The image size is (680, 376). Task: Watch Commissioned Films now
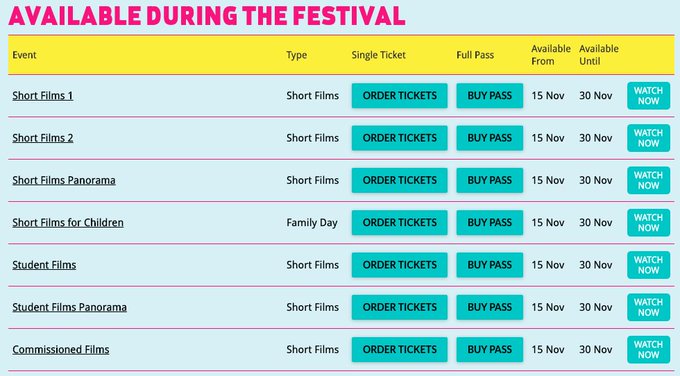[x=648, y=349]
